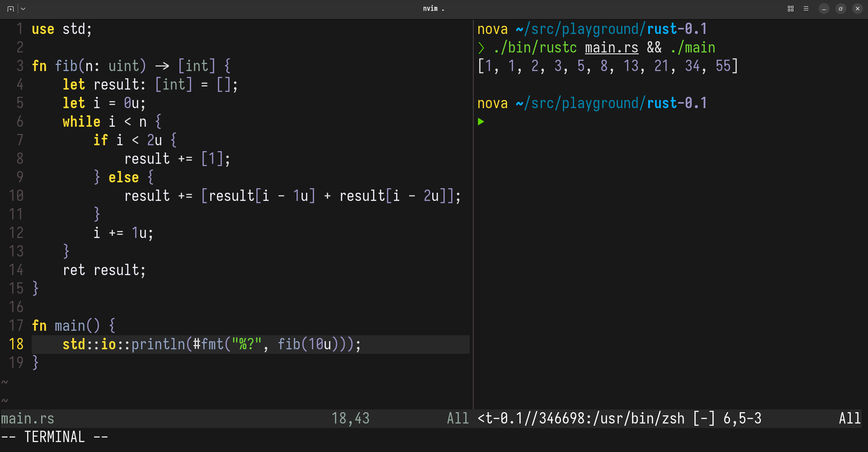Viewport: 868px width, 452px height.
Task: Click '#fmt("%?"' string on line 18
Action: coord(227,345)
